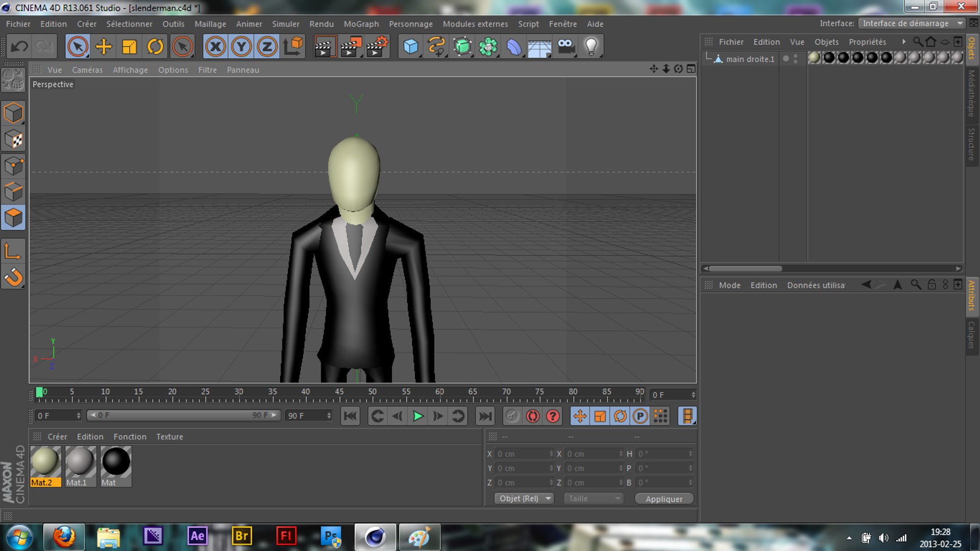Viewport: 980px width, 551px height.
Task: Click the Undo arrow icon
Action: (x=19, y=47)
